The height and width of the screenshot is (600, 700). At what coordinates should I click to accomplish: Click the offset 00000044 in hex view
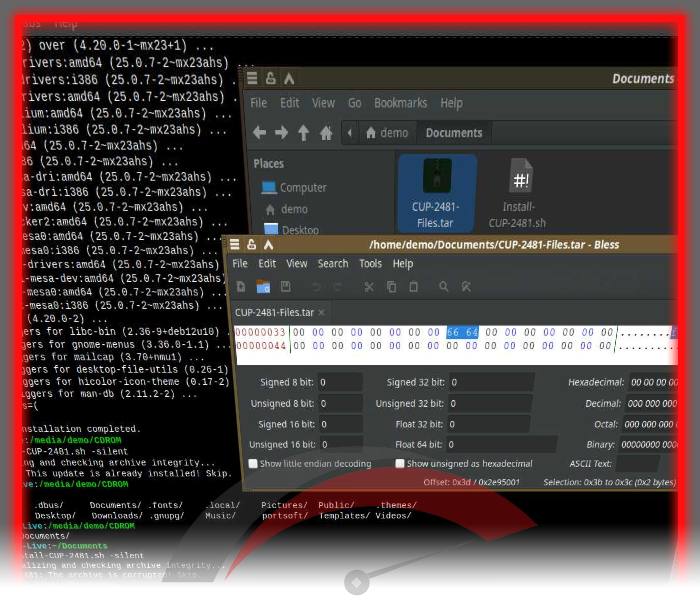tap(261, 346)
